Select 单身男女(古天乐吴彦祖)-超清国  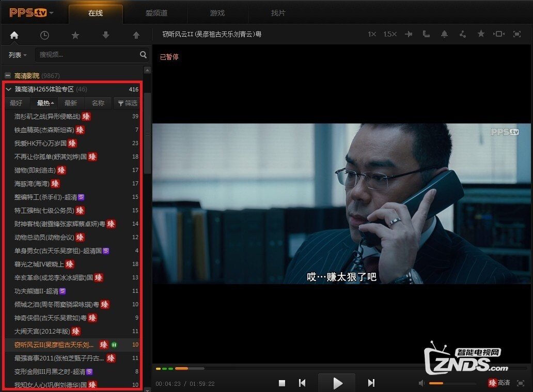(73, 250)
